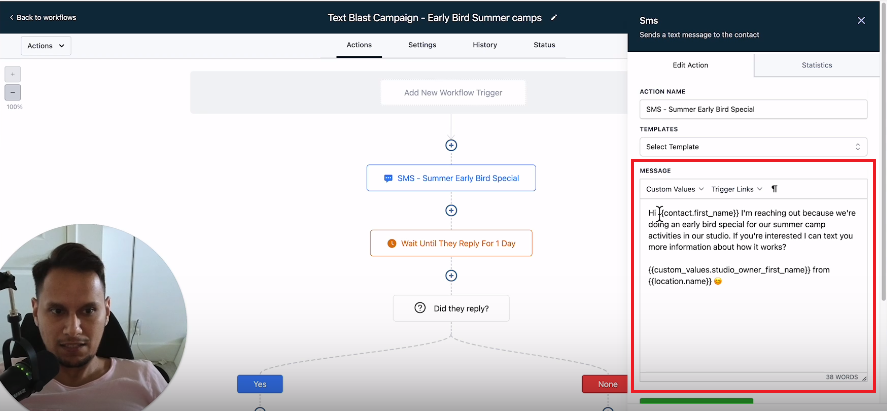The height and width of the screenshot is (411, 887).
Task: Add New Workflow Trigger
Action: point(453,92)
